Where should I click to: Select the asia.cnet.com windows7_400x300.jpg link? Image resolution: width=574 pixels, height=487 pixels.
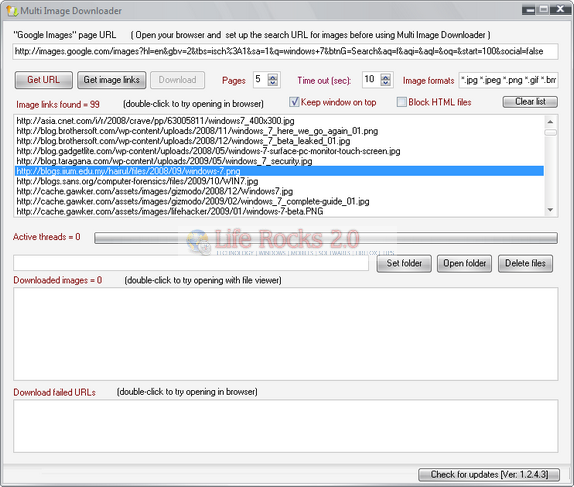pyautogui.click(x=279, y=120)
